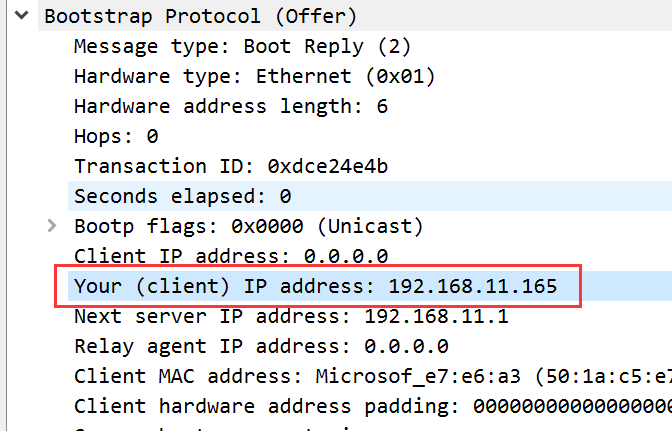Select the Relay agent IP address field
The image size is (672, 431).
point(260,346)
